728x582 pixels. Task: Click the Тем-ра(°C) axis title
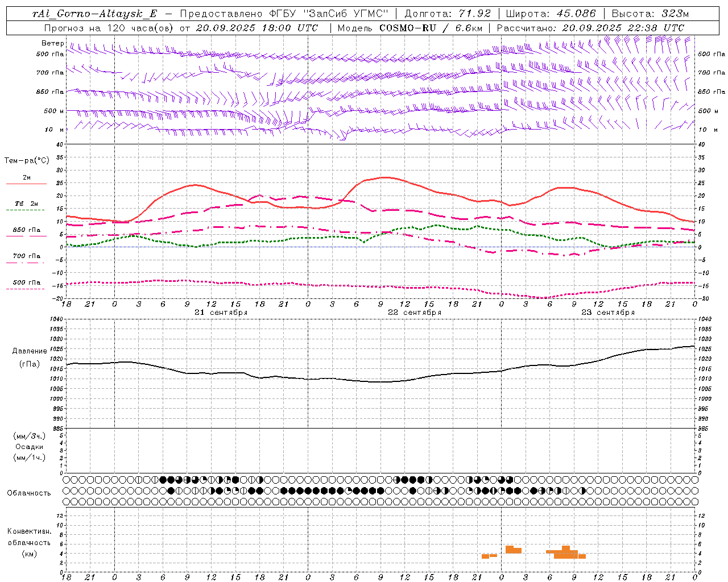tap(27, 161)
